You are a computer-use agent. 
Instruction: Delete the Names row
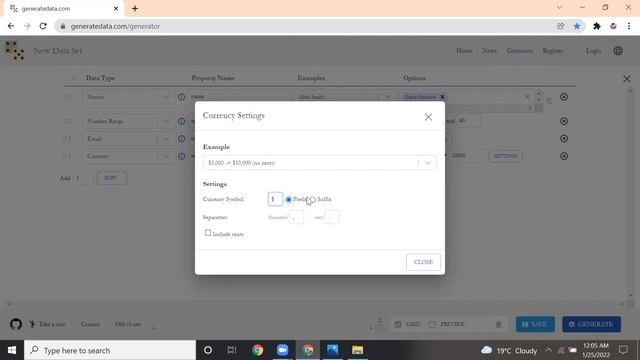(x=564, y=97)
